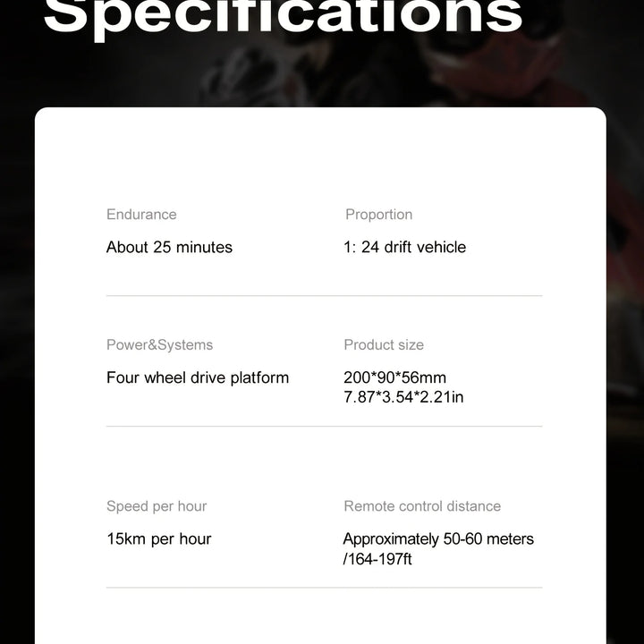Select the Product size label
The height and width of the screenshot is (644, 644).
click(x=384, y=345)
